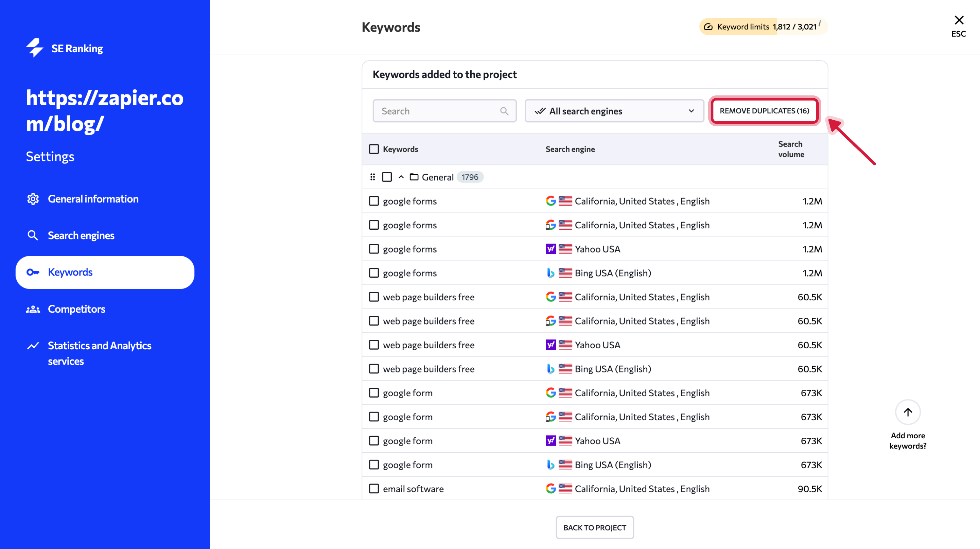Close the settings with the X icon
Viewport: 980px width, 549px height.
click(x=959, y=20)
